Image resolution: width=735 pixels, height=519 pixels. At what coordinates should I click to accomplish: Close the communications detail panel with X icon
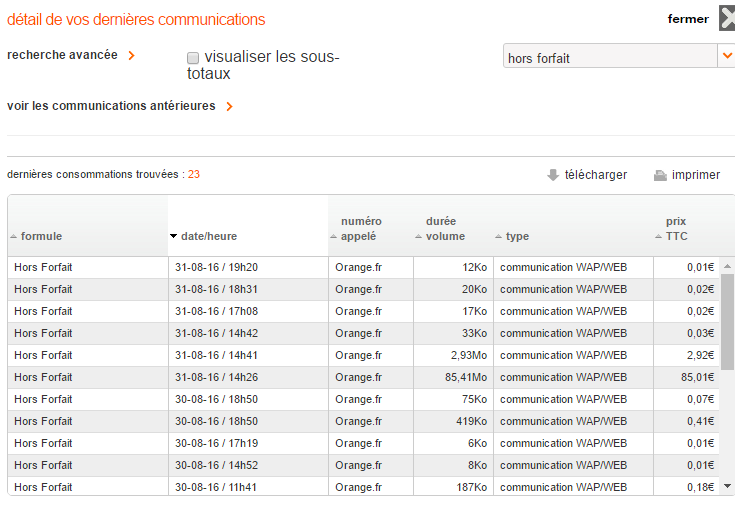pyautogui.click(x=727, y=18)
